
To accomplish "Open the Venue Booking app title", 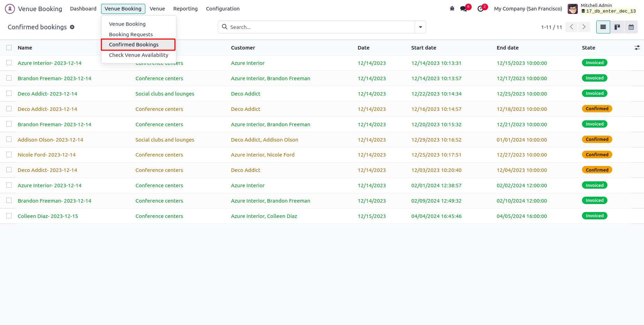I will click(40, 9).
